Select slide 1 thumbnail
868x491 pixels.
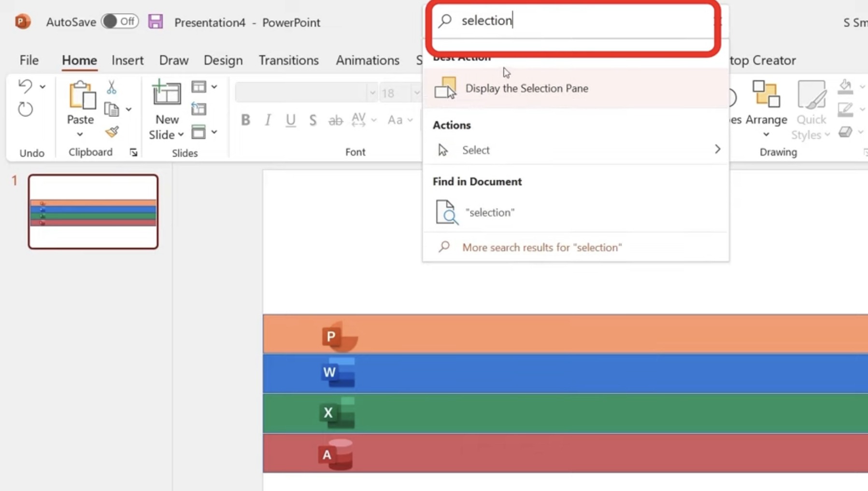(x=93, y=212)
